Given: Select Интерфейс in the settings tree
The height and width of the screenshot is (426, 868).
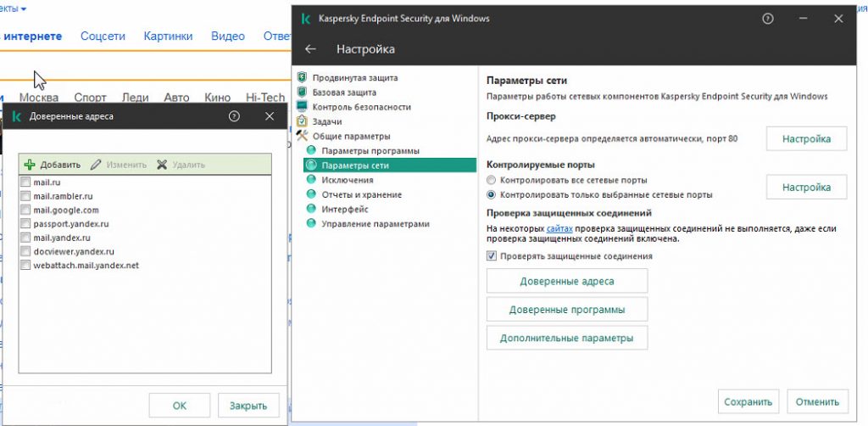Looking at the screenshot, I should coord(345,209).
